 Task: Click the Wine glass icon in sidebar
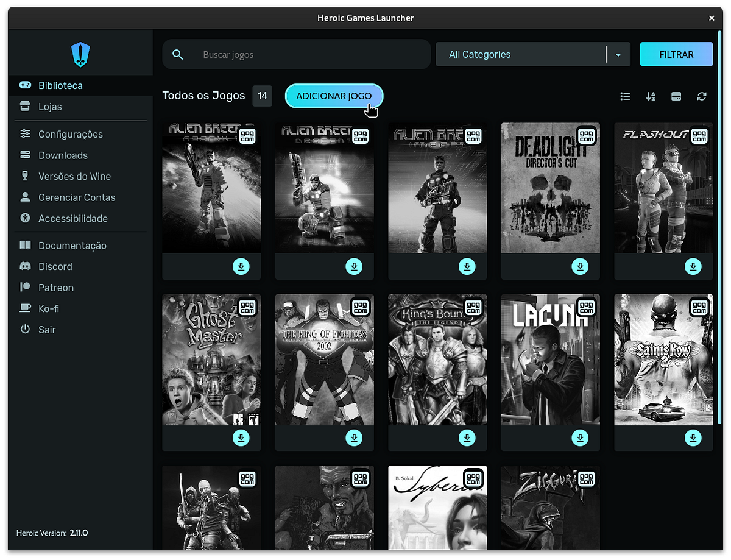point(25,176)
